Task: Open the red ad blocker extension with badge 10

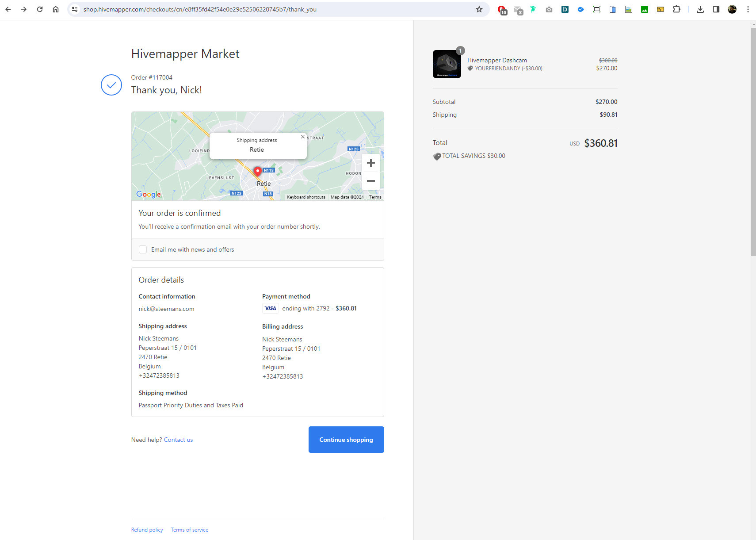Action: (x=502, y=10)
